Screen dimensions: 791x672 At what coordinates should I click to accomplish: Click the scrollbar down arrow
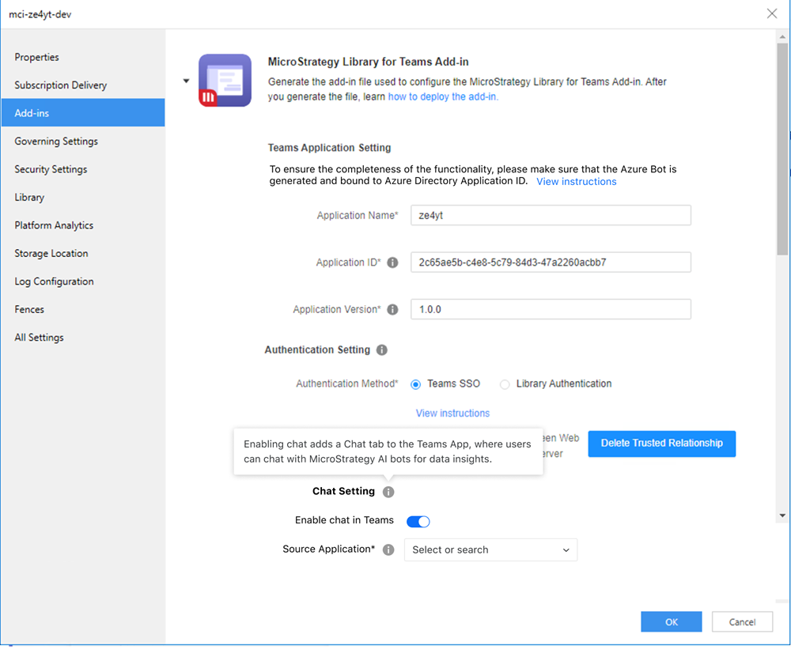[x=782, y=515]
